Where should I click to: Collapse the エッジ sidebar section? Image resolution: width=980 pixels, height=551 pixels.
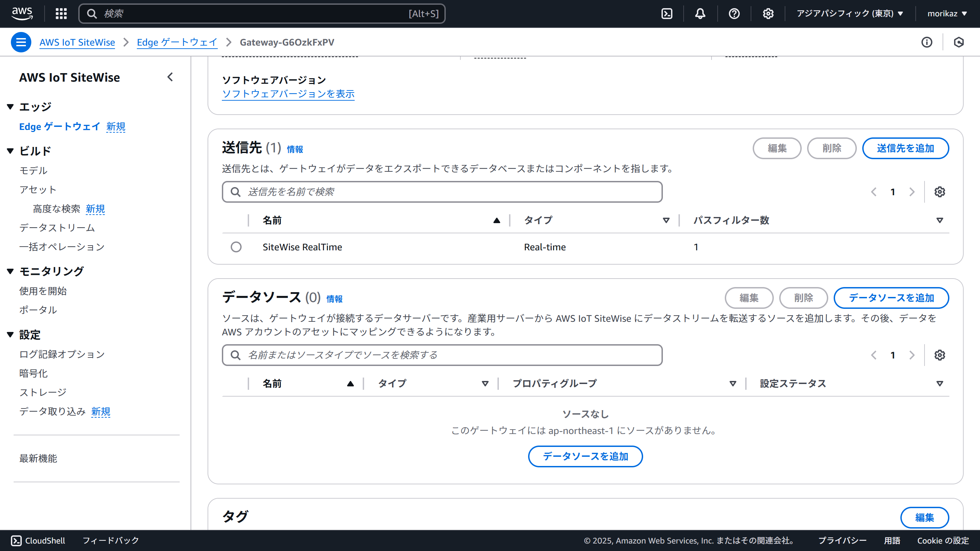click(x=10, y=107)
